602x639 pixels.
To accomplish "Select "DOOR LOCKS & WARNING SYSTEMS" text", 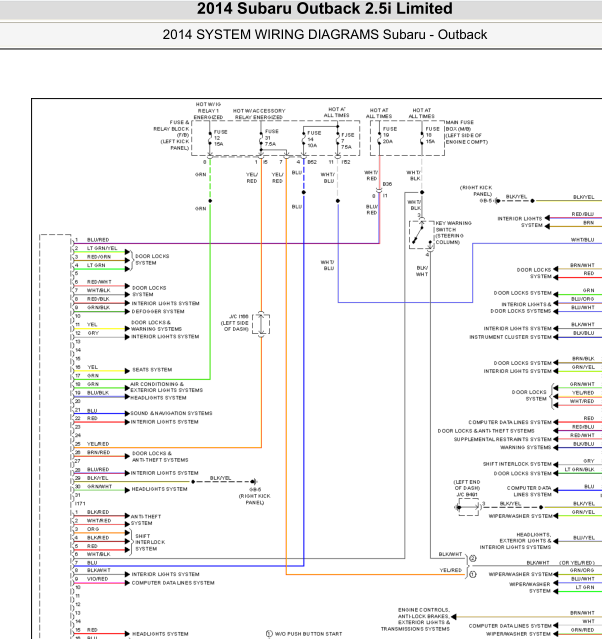I will click(x=157, y=325).
